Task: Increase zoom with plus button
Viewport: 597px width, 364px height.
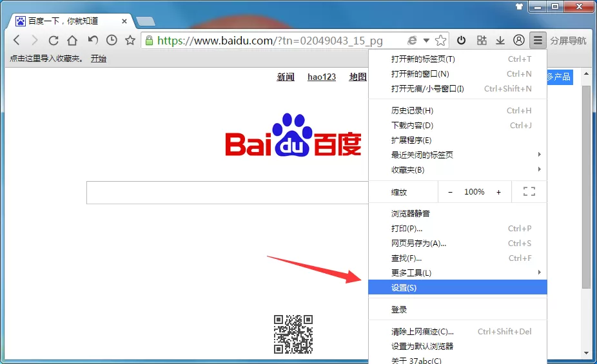Action: 498,192
